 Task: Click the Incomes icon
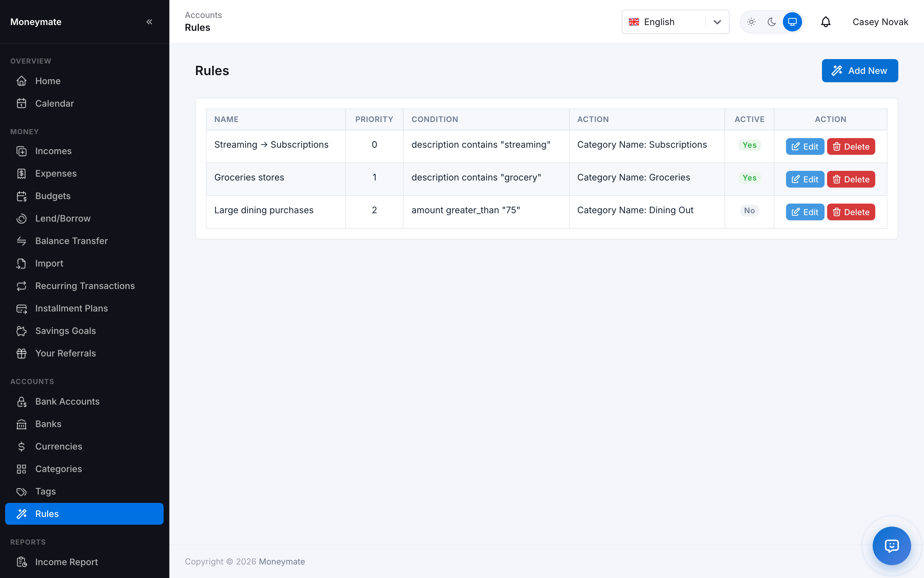[x=22, y=151]
